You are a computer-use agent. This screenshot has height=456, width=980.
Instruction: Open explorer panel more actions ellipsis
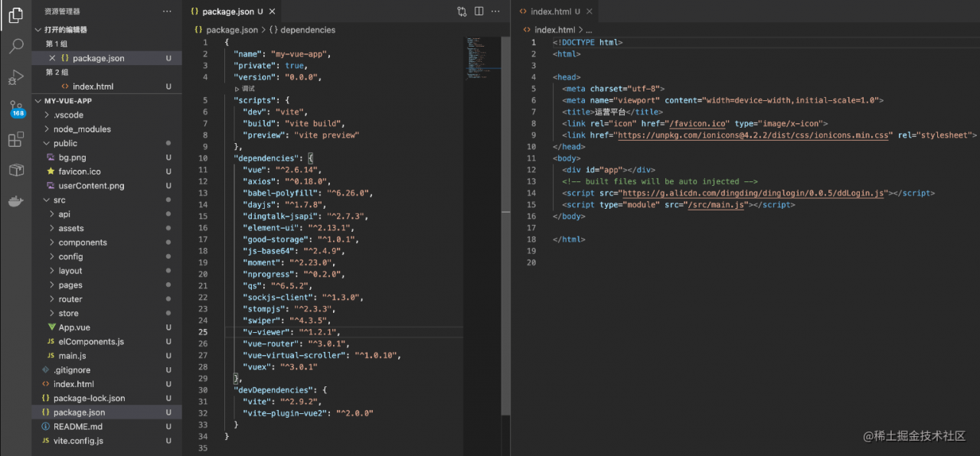click(x=168, y=11)
